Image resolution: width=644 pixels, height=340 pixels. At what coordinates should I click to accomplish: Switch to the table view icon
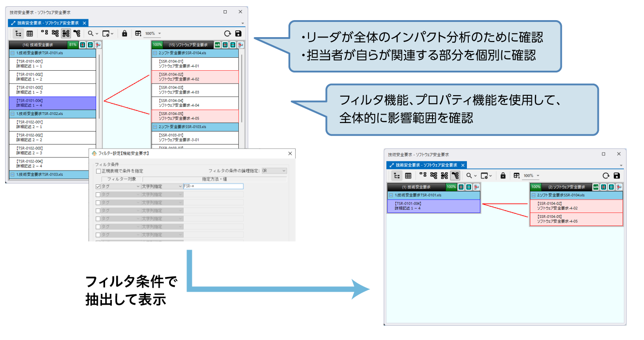[29, 33]
